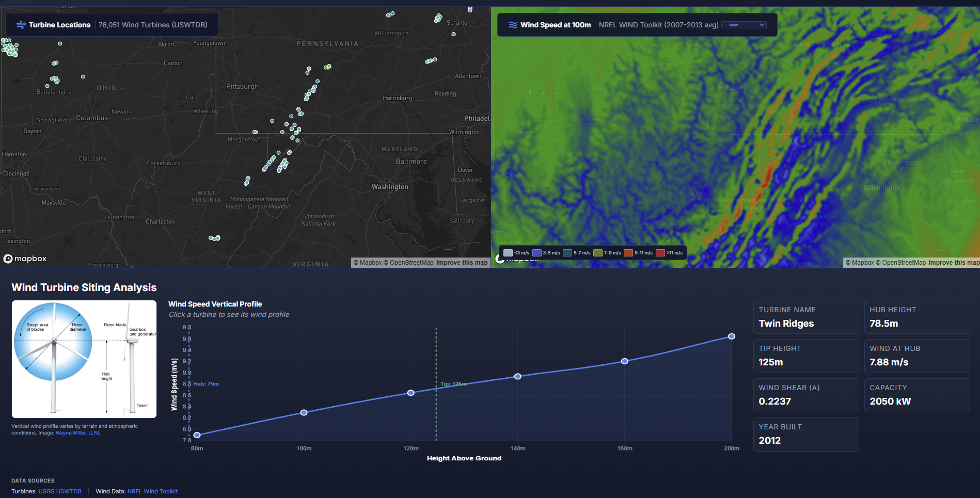Click the Mapbox logo on turbine map

pyautogui.click(x=25, y=259)
